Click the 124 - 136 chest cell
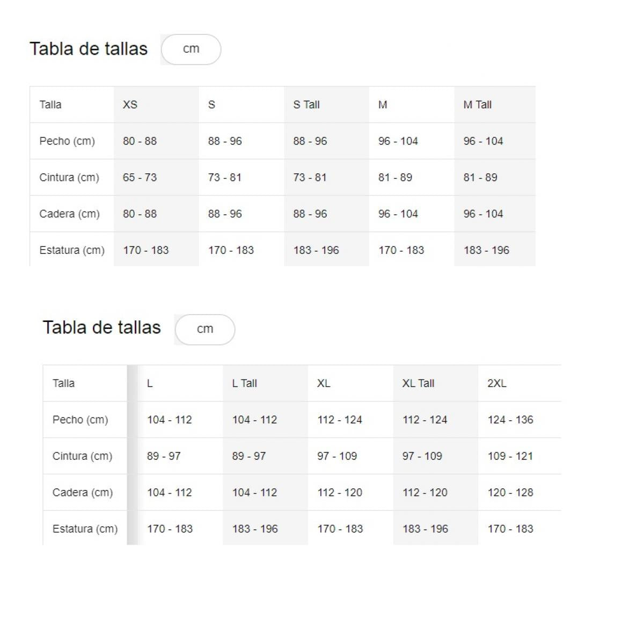The image size is (644, 644). pos(510,420)
